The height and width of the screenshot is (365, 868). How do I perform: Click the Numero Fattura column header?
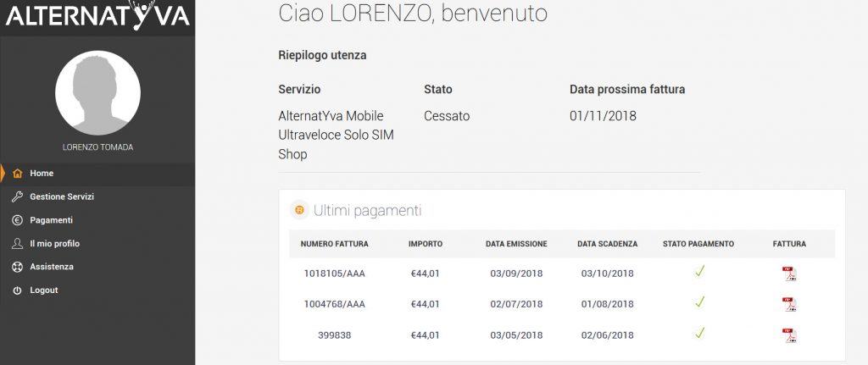tap(334, 244)
